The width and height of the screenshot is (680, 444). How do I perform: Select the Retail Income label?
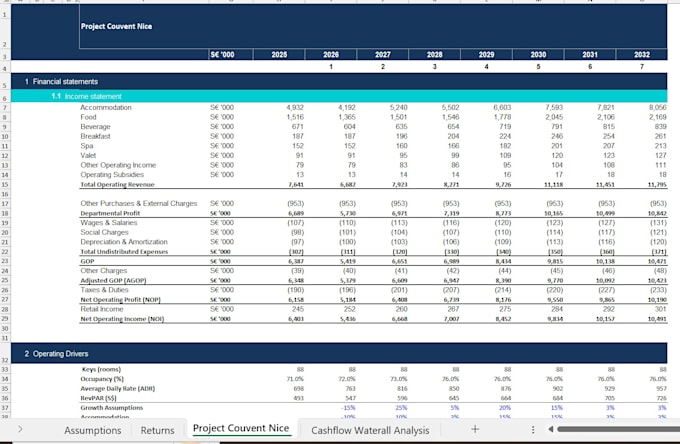click(102, 309)
